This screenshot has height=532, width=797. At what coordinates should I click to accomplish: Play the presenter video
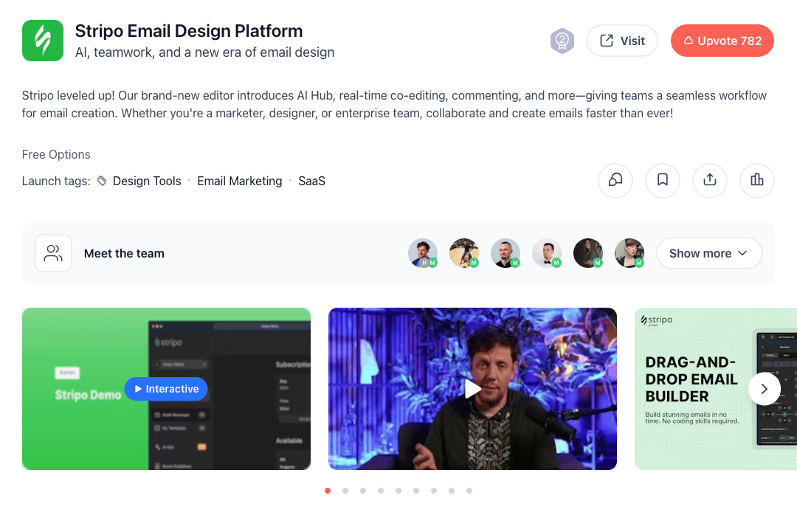point(472,389)
